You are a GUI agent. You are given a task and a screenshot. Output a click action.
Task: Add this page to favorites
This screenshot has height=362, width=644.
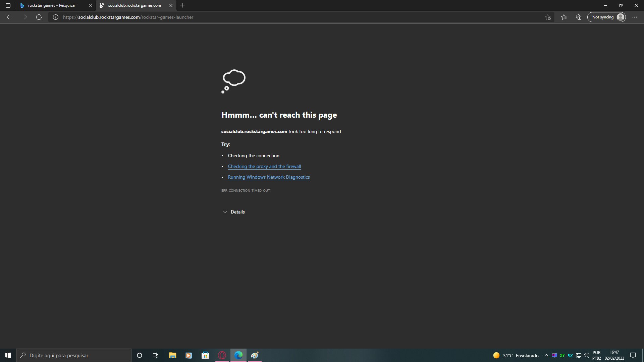click(x=548, y=17)
